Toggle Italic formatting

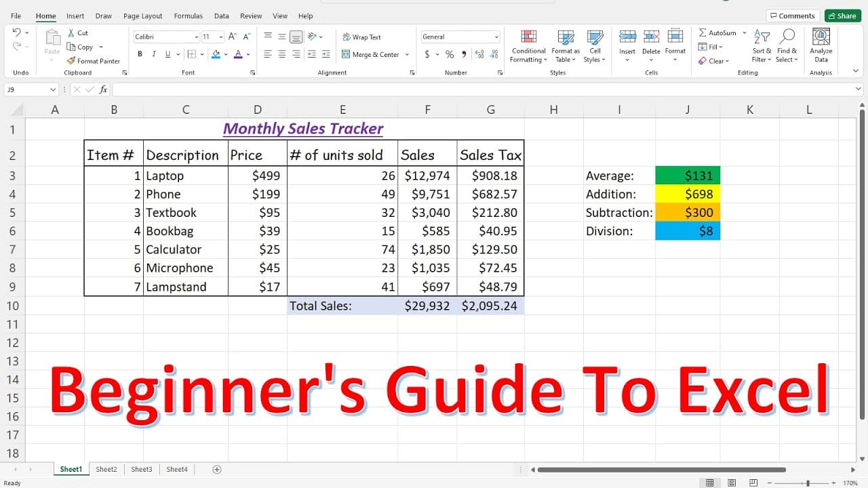tap(154, 54)
